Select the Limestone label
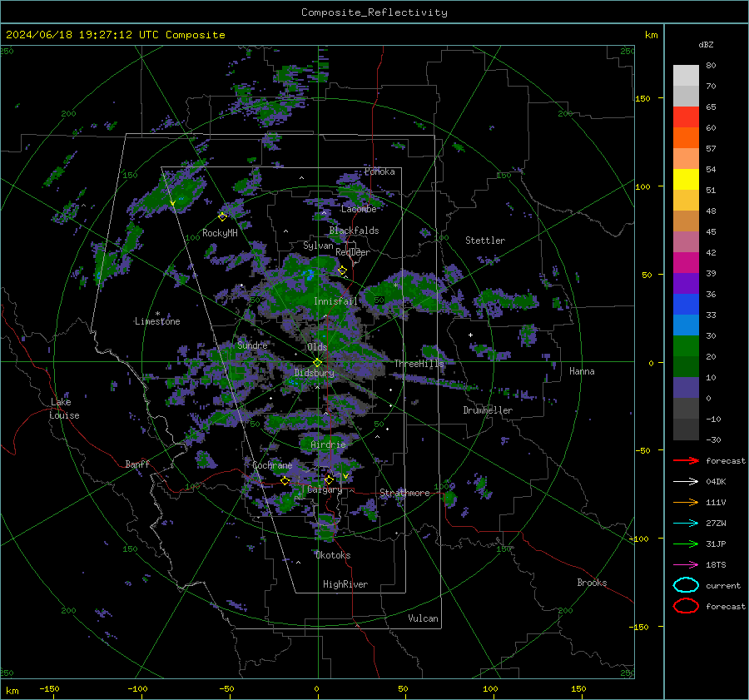The image size is (749, 700). point(157,321)
